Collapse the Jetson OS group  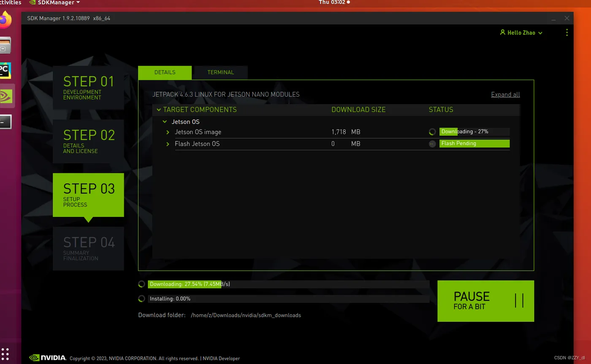pos(165,122)
